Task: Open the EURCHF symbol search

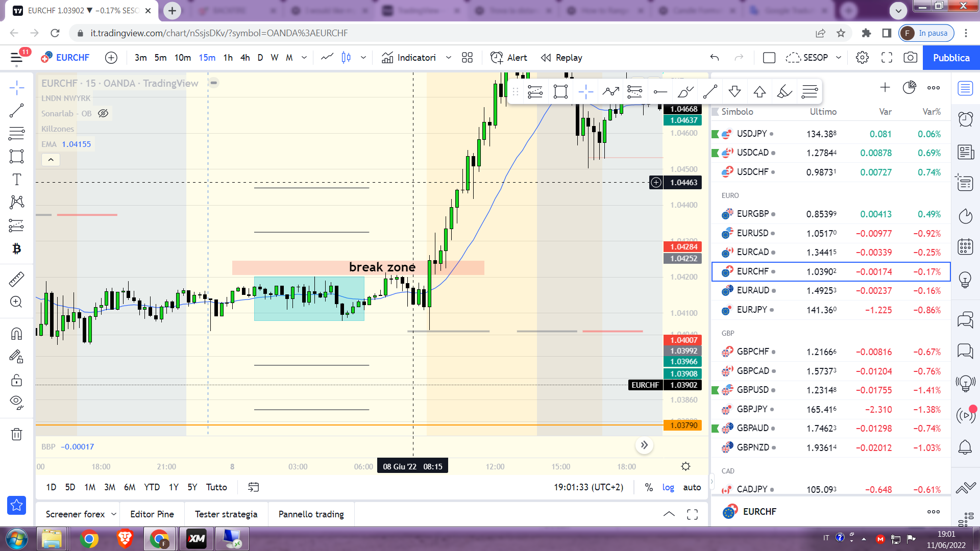Action: pyautogui.click(x=66, y=58)
